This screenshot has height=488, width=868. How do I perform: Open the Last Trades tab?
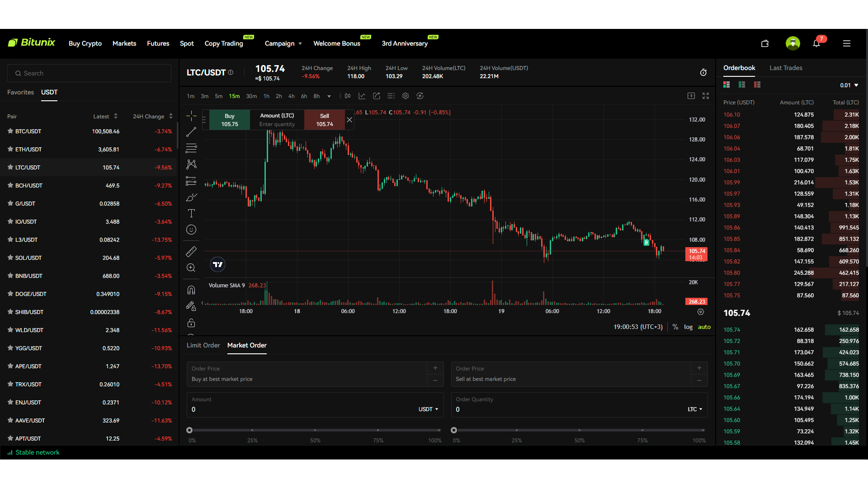pyautogui.click(x=786, y=68)
